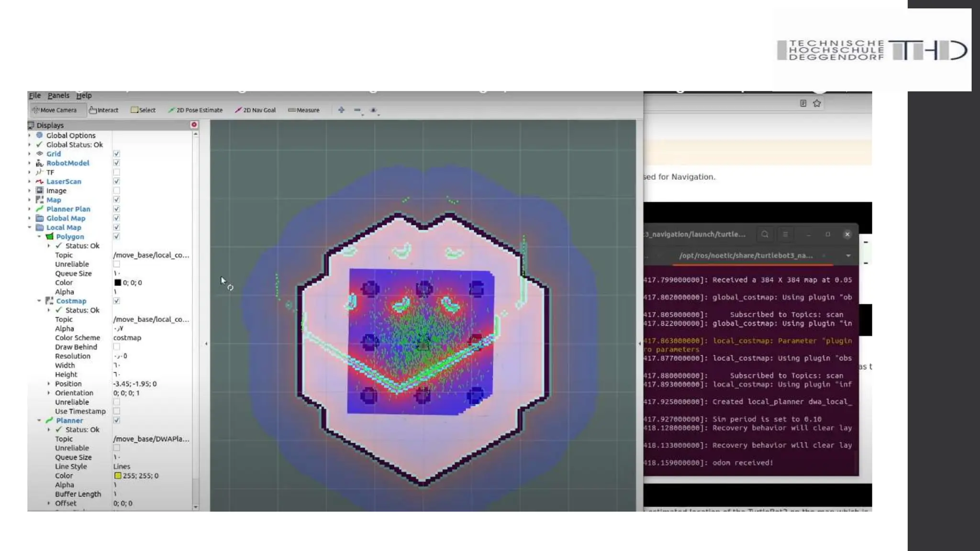Image resolution: width=980 pixels, height=551 pixels.
Task: Uncheck the LaserScan display checkbox
Action: [116, 181]
